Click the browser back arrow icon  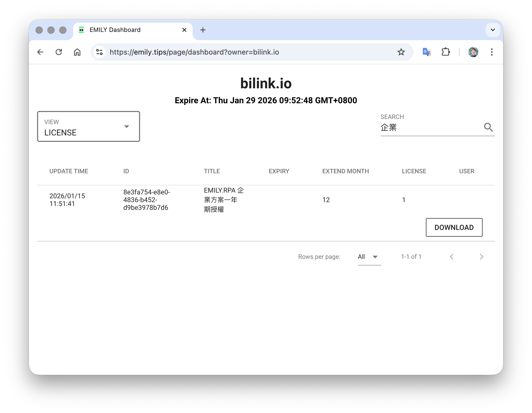click(x=40, y=52)
